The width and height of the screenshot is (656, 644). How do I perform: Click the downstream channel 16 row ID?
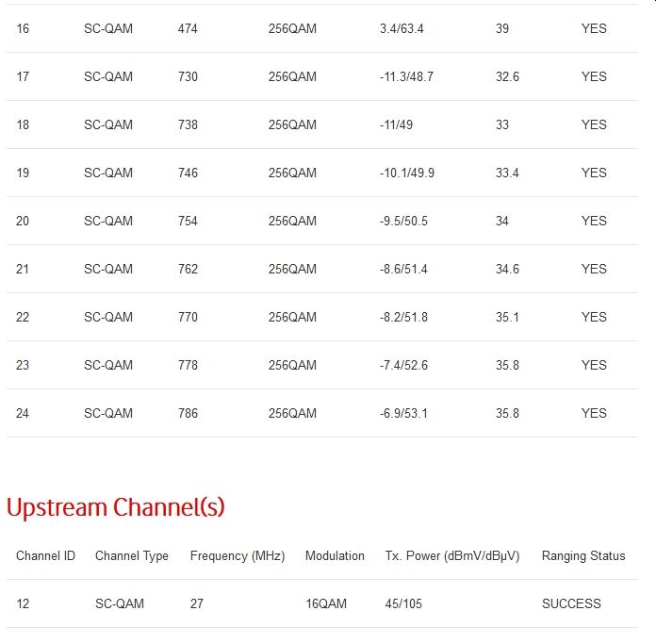coord(23,28)
